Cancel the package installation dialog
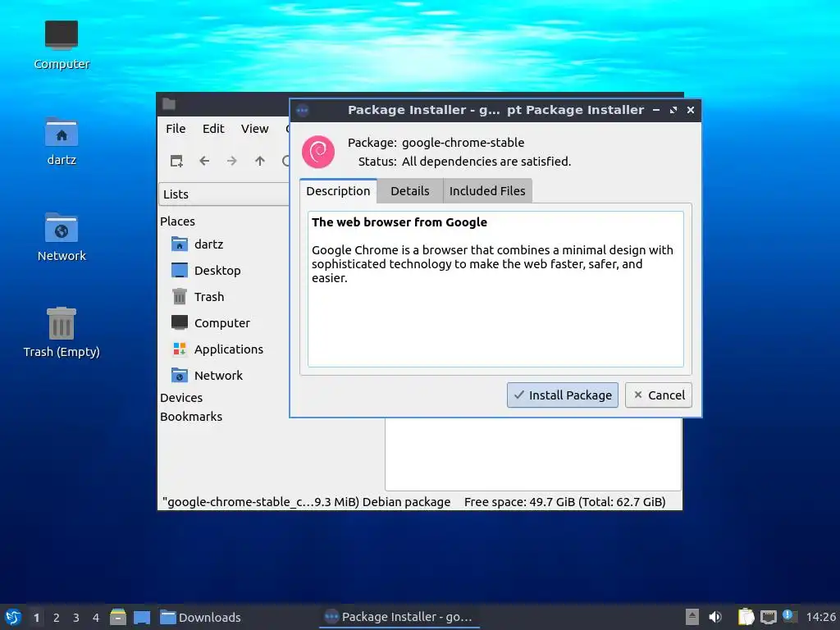 [659, 395]
